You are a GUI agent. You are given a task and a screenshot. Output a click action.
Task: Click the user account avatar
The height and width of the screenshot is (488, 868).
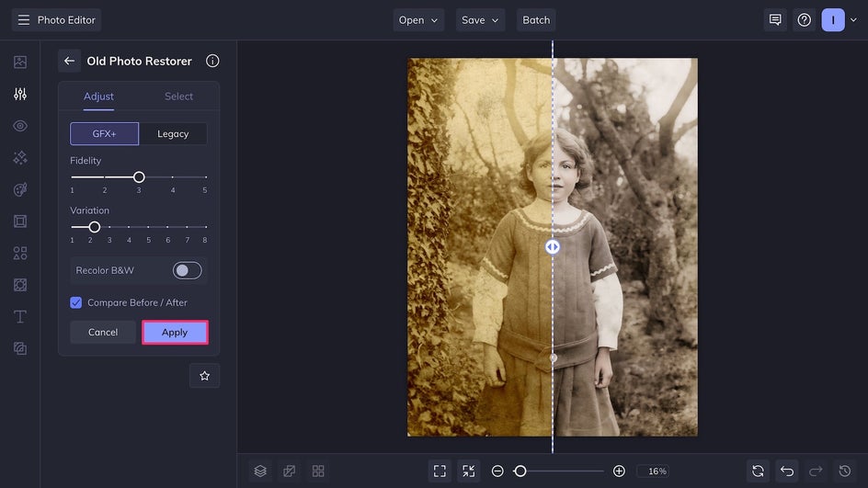[x=832, y=20]
